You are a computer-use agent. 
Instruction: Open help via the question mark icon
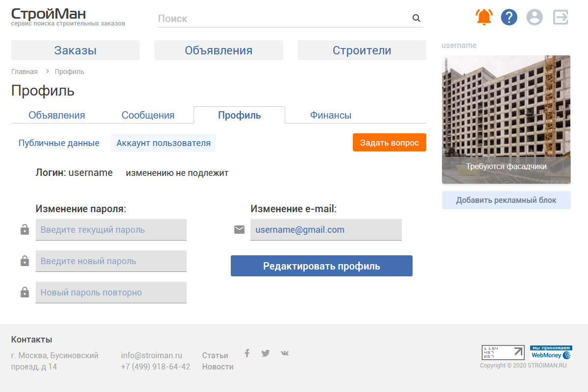coord(509,18)
